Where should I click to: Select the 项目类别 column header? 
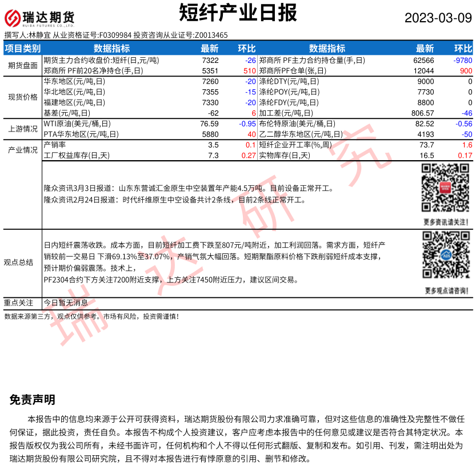point(22,49)
